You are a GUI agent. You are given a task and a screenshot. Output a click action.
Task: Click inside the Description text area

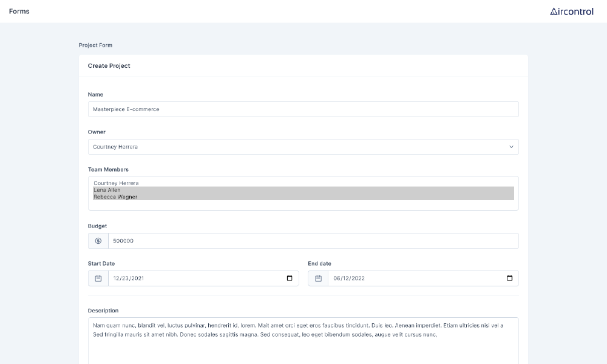303,349
